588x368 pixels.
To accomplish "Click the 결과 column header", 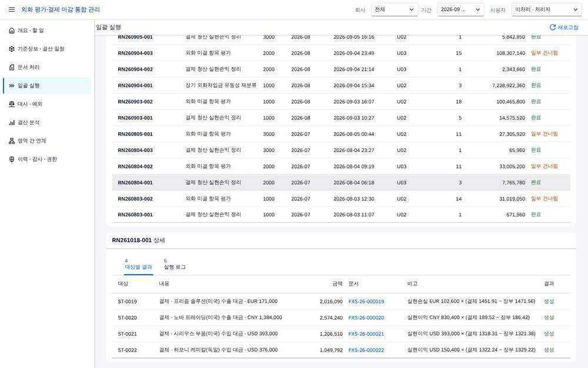I will coord(549,284).
